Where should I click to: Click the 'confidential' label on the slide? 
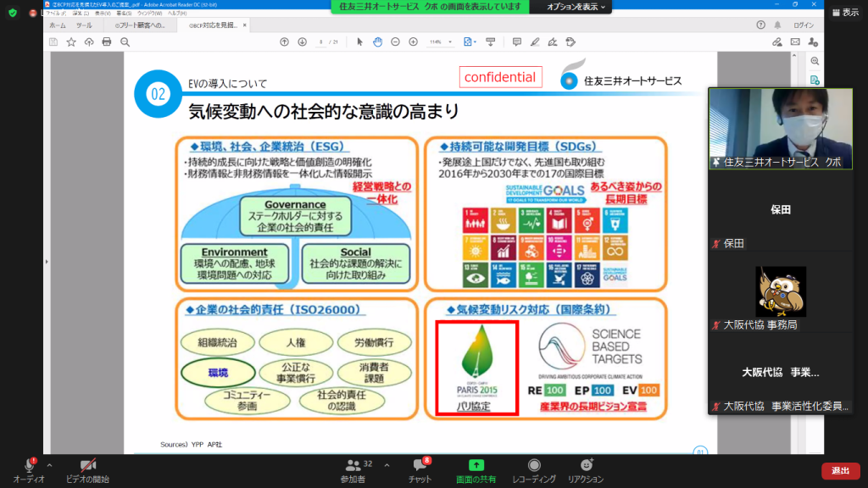500,77
